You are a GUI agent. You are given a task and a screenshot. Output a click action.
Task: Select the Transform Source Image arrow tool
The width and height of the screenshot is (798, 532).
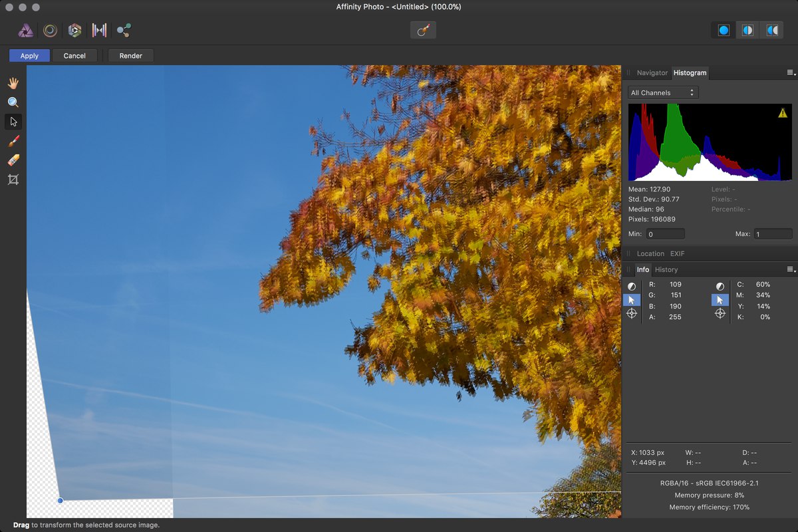point(13,122)
